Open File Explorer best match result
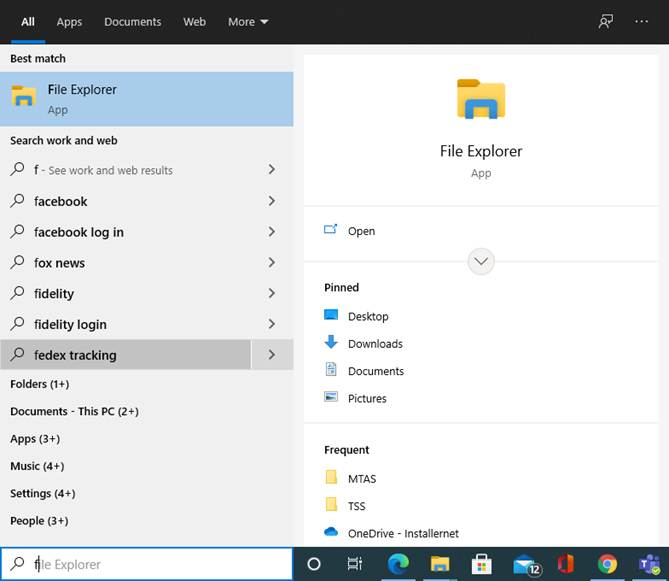The image size is (669, 581). [146, 99]
